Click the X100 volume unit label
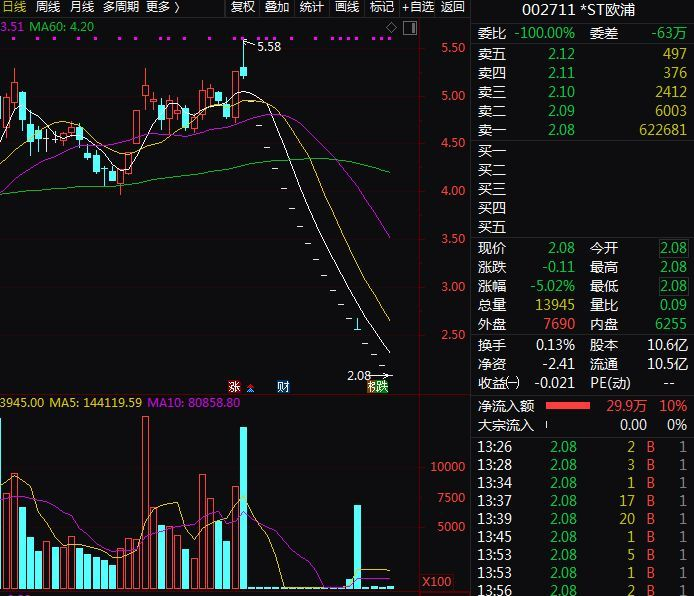 coord(436,582)
